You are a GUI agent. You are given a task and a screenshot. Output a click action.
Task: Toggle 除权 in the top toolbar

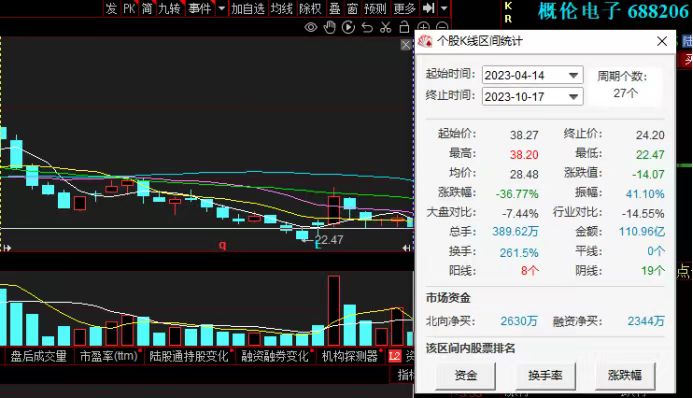click(x=310, y=8)
